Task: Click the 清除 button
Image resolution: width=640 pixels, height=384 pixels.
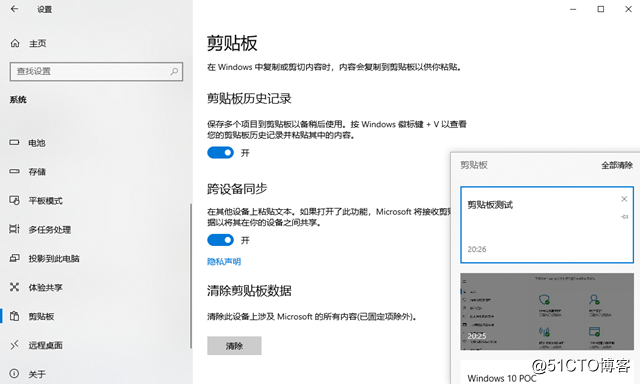Action: (234, 346)
